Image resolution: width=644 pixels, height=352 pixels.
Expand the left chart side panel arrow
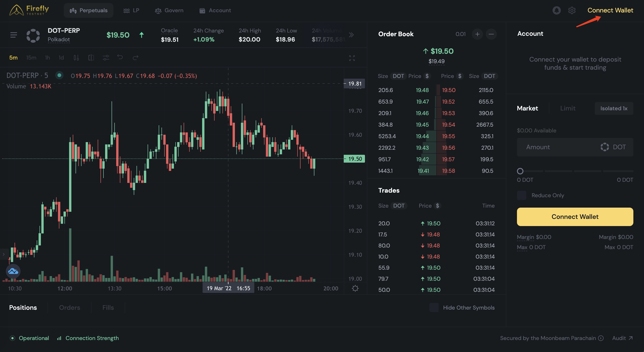(3, 254)
